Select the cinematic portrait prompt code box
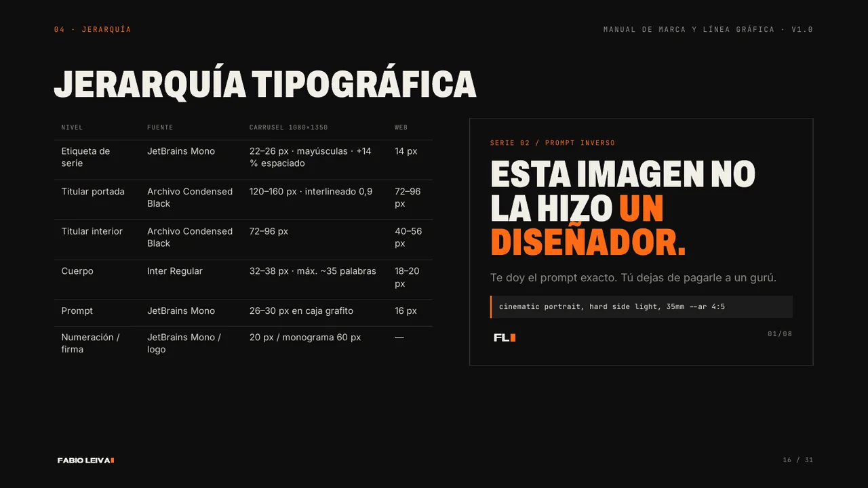This screenshot has height=488, width=868. pos(642,306)
